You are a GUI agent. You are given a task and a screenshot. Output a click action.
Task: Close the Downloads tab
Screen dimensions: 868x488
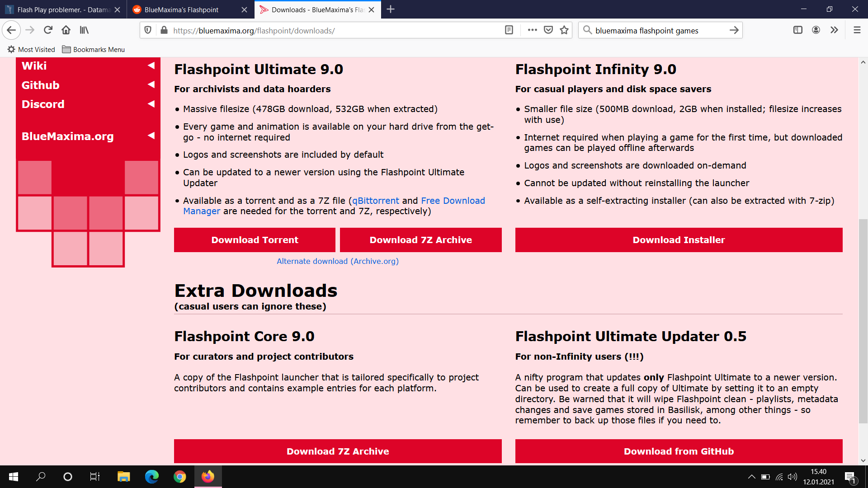pos(372,10)
